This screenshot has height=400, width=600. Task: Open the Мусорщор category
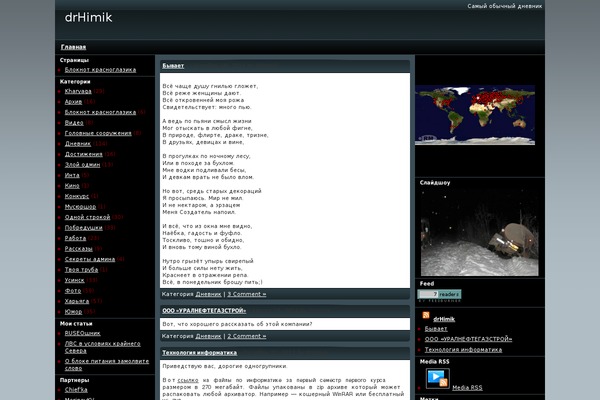80,207
